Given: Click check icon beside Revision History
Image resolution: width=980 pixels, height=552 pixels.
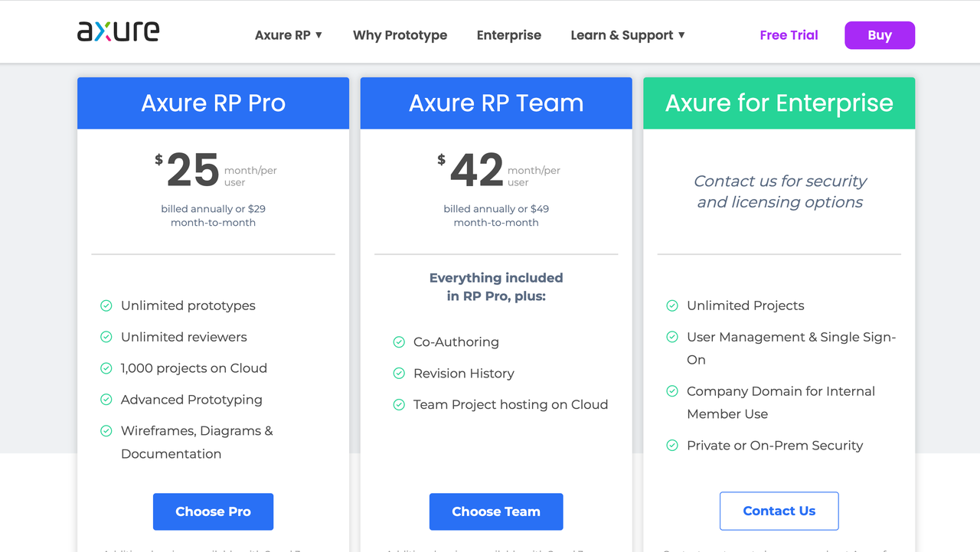Looking at the screenshot, I should 399,374.
